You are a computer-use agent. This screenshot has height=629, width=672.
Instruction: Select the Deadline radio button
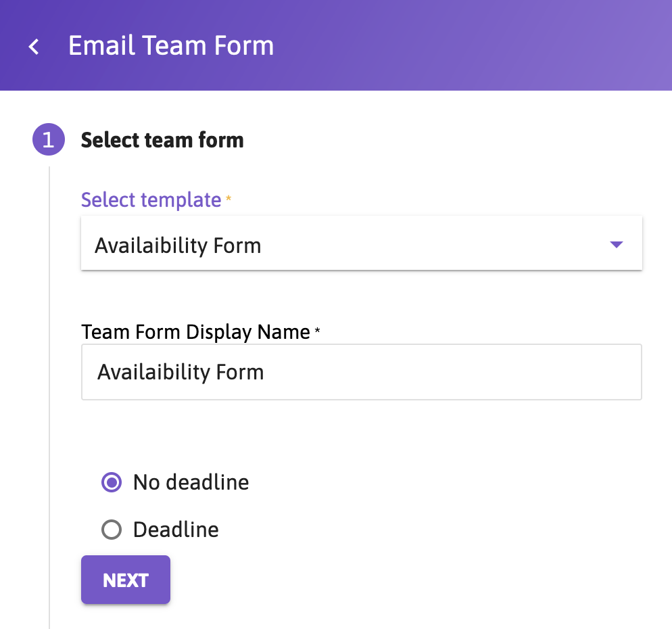click(x=112, y=530)
